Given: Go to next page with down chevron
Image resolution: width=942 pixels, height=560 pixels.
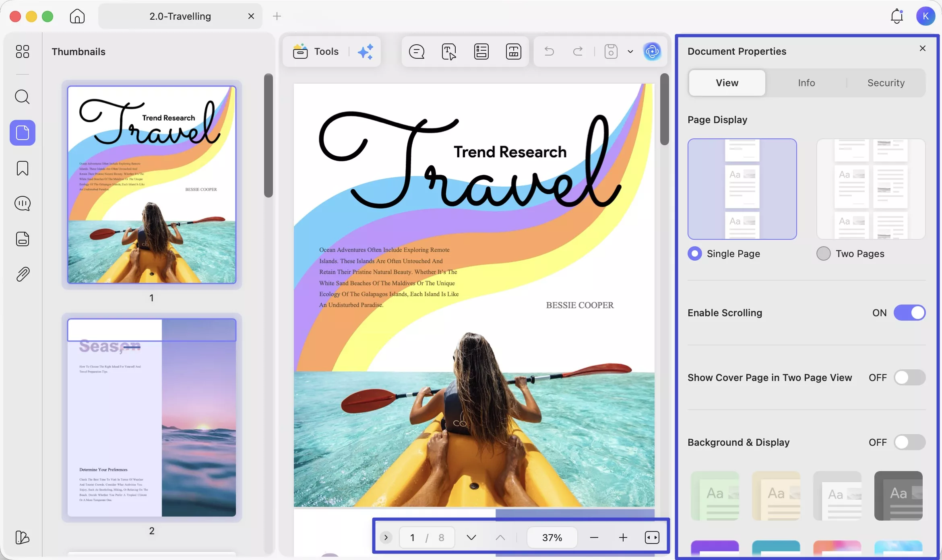Looking at the screenshot, I should click(471, 537).
